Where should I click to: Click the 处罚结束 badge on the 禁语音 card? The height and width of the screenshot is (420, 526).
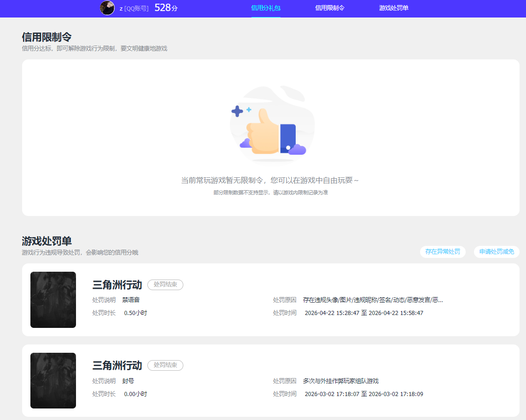(165, 285)
